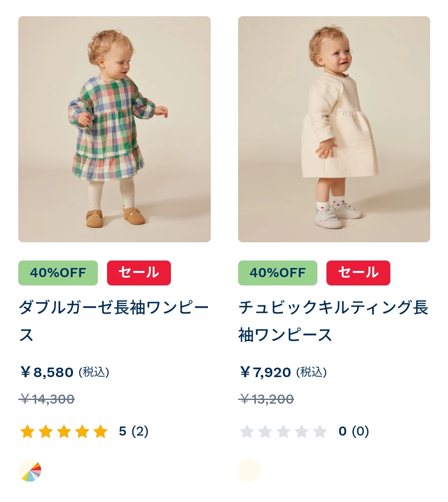448x502 pixels.
Task: Select the cream color swatch
Action: 249,470
